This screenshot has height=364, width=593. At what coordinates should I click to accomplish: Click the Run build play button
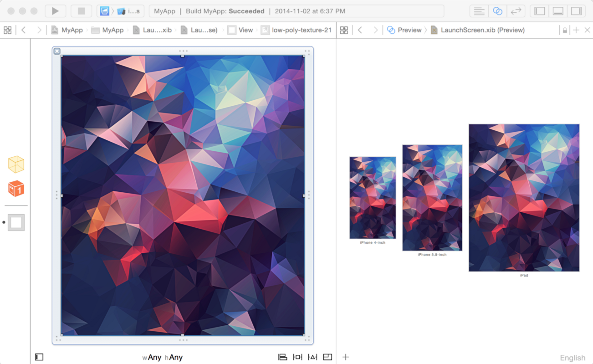(x=55, y=11)
